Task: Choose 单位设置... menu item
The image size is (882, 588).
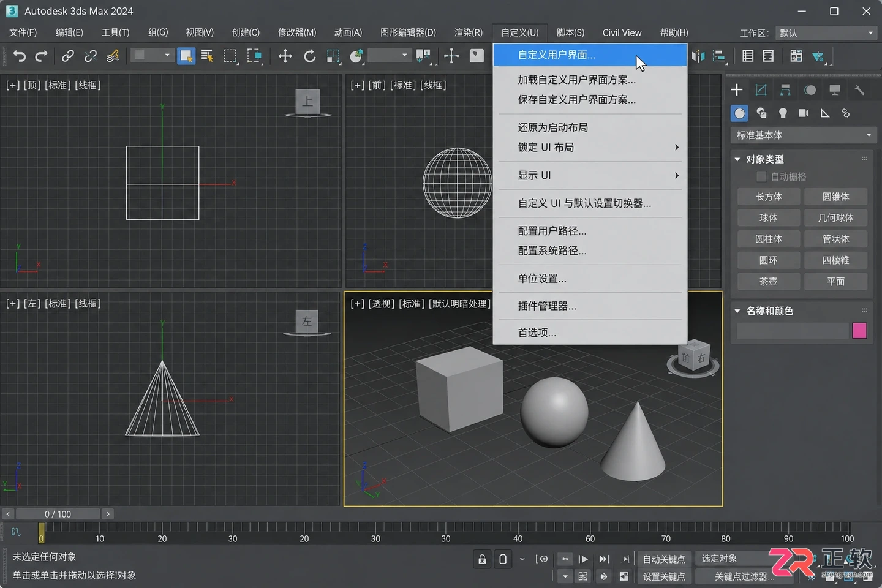Action: click(590, 279)
